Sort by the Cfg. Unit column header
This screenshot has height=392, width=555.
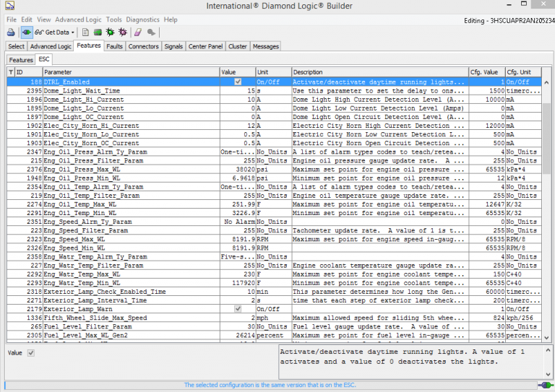click(x=523, y=72)
